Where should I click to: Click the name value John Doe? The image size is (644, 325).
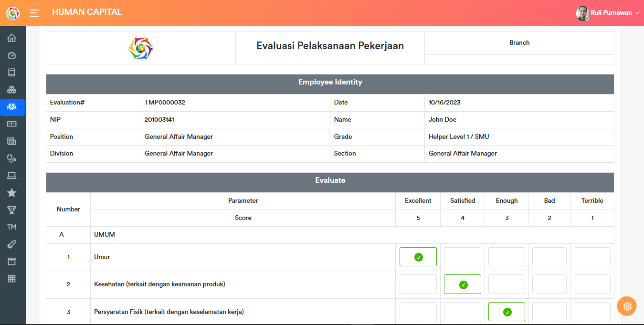click(x=443, y=120)
